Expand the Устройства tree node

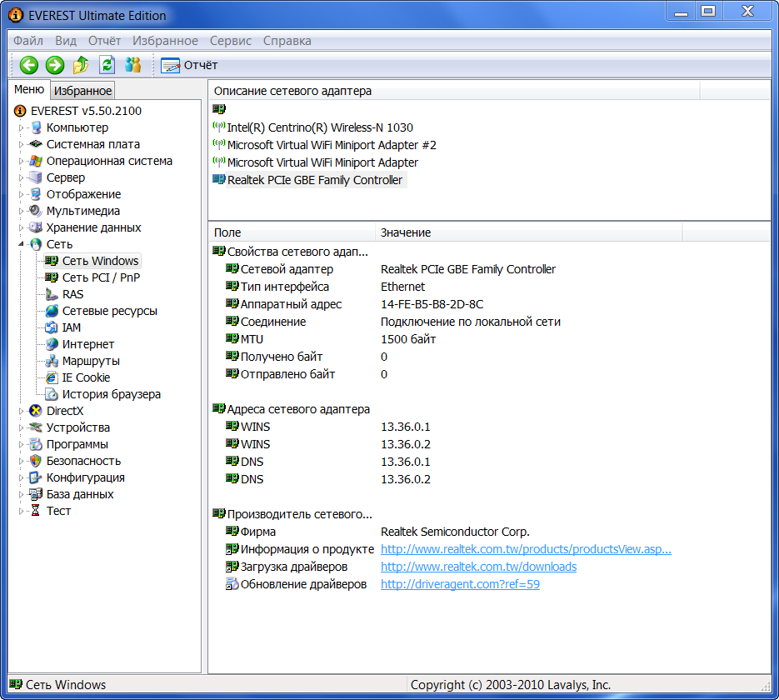tap(21, 427)
